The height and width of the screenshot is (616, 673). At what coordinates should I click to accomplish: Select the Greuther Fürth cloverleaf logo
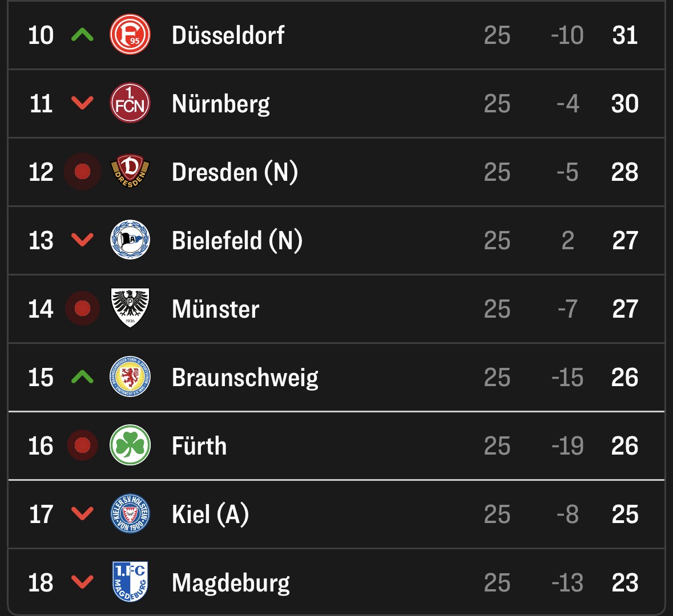point(130,445)
